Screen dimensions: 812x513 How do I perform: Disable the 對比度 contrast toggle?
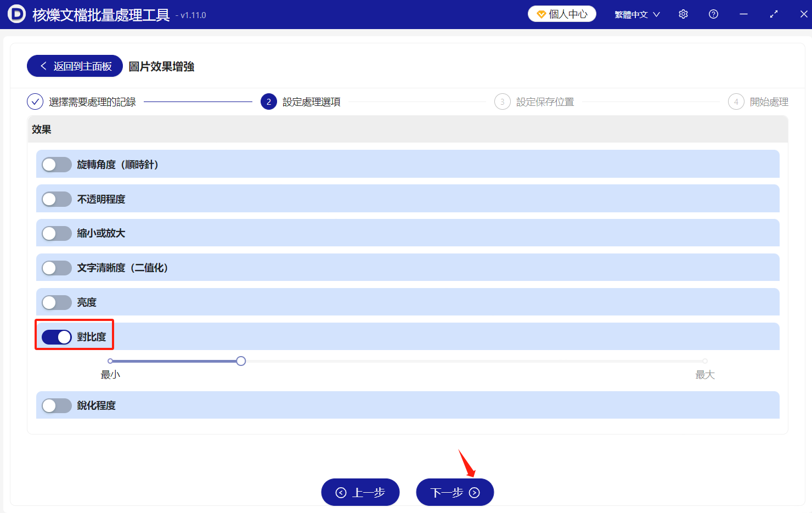pos(57,336)
